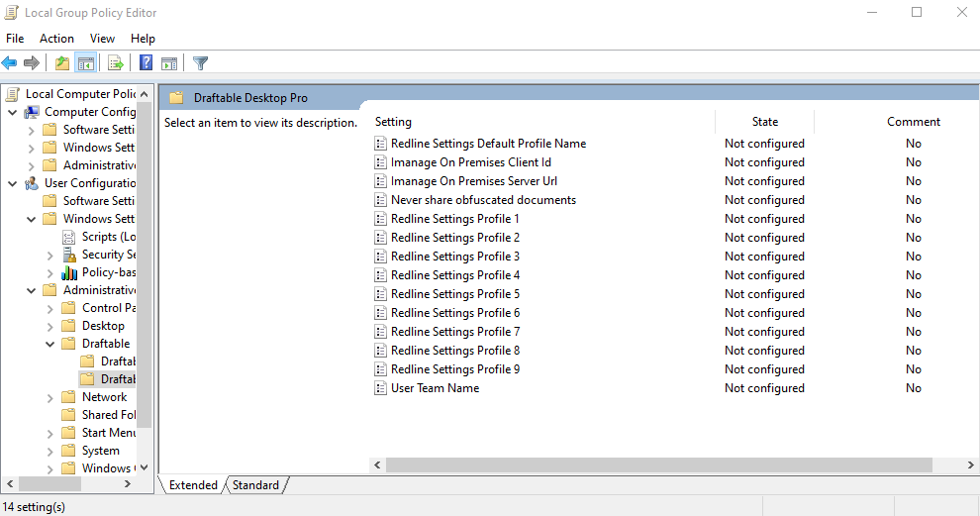Viewport: 980px width, 516px height.
Task: Click tree pane horizontal scroll right arrow
Action: [x=128, y=484]
